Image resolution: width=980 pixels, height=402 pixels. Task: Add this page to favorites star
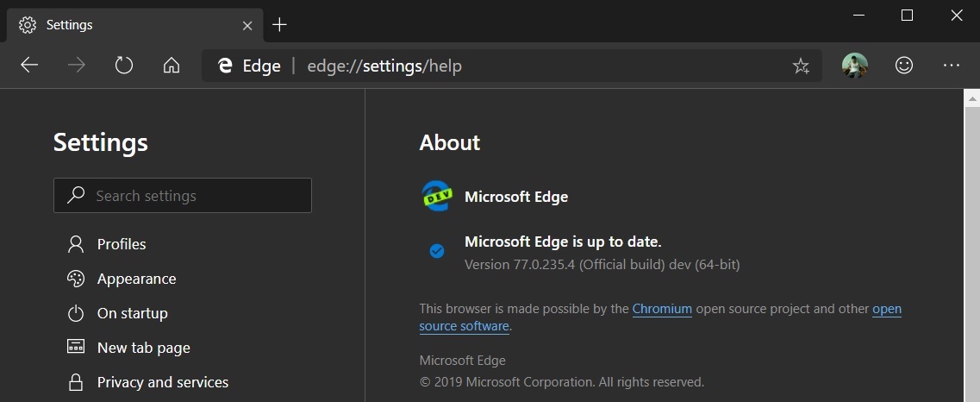tap(801, 66)
